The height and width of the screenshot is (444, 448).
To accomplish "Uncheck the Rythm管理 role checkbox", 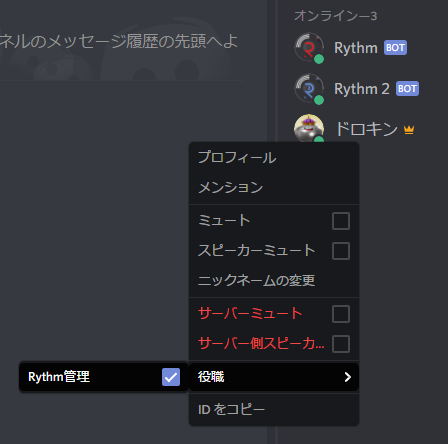I will [x=171, y=377].
